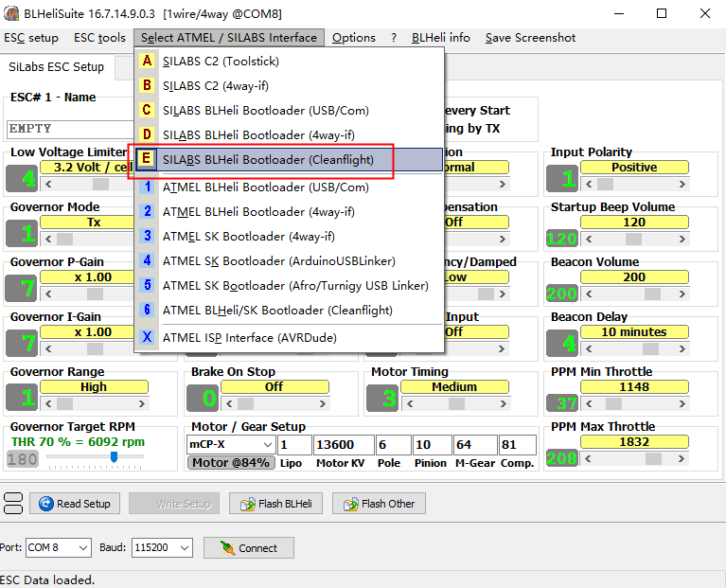
Task: Click icon 4 for ATMEL SK ArduinoUSBLinker
Action: 147,260
